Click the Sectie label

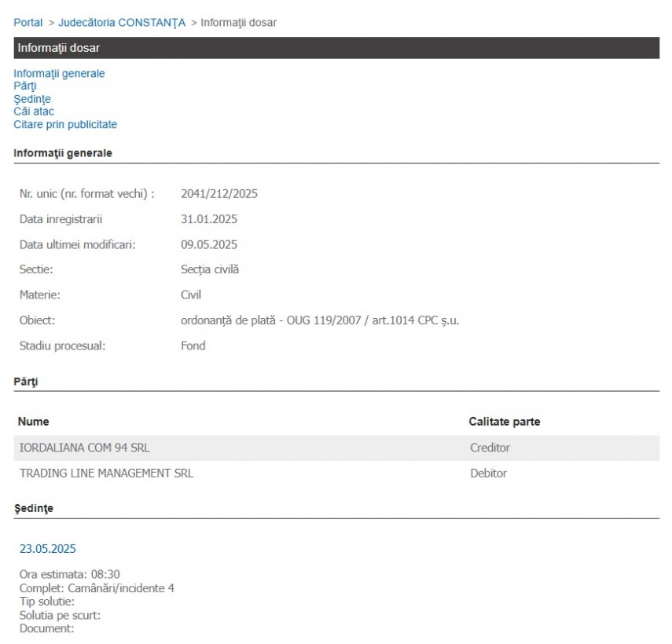click(x=36, y=269)
